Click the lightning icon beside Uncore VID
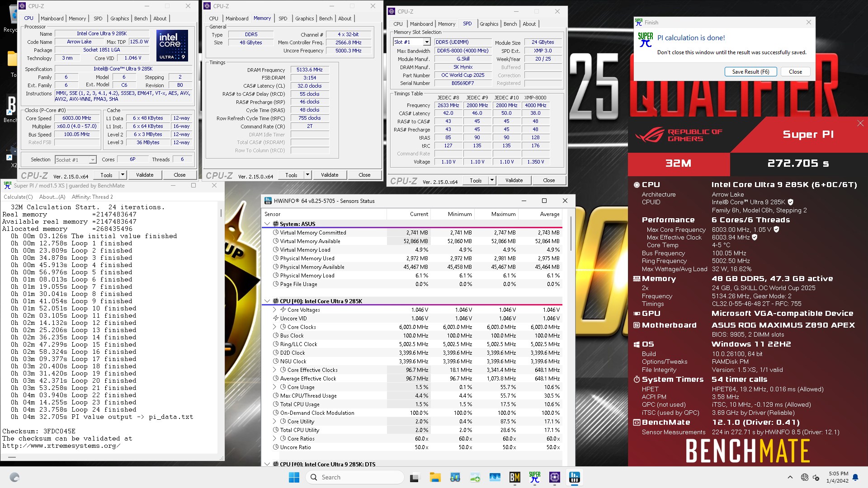This screenshot has height=488, width=868. pyautogui.click(x=275, y=319)
